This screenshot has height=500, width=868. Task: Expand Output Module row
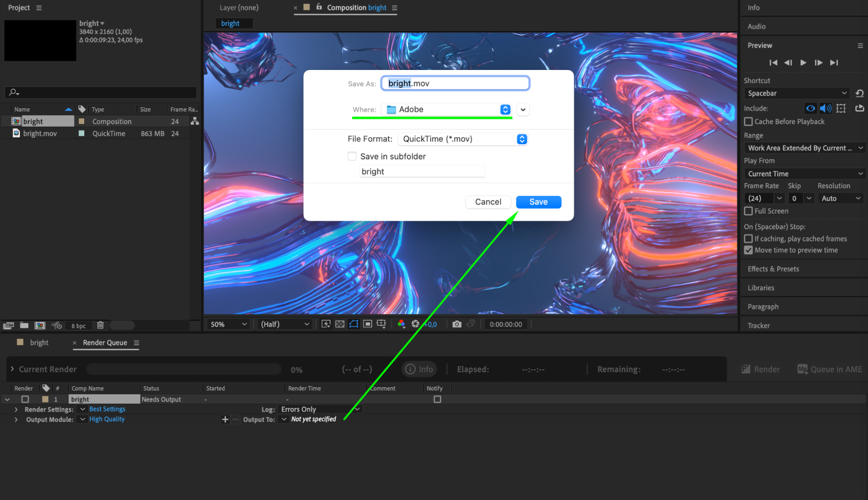(16, 420)
